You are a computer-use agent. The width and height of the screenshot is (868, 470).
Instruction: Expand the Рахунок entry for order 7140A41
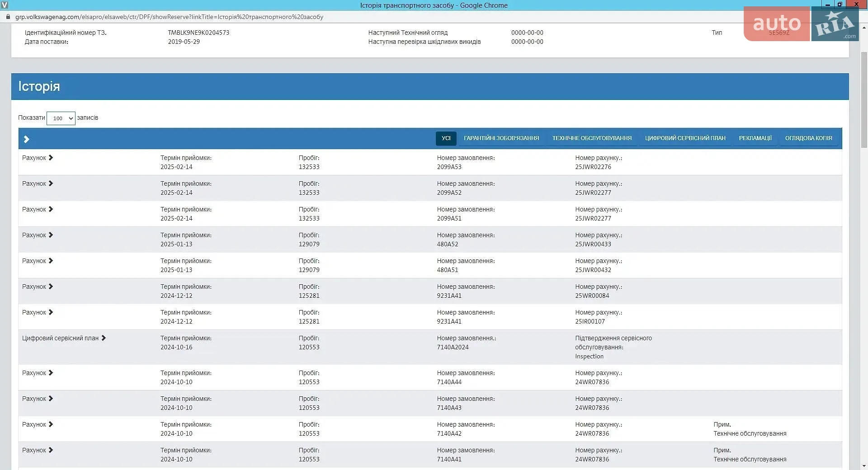[x=38, y=450]
